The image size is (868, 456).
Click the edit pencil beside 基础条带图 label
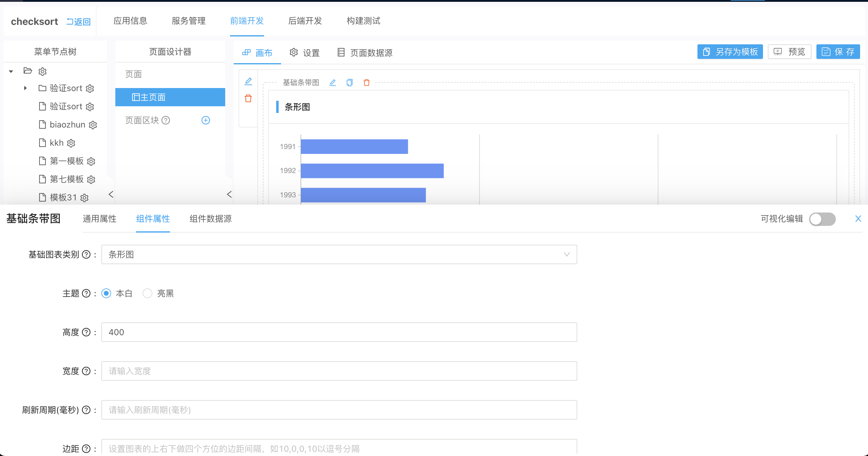click(x=333, y=83)
